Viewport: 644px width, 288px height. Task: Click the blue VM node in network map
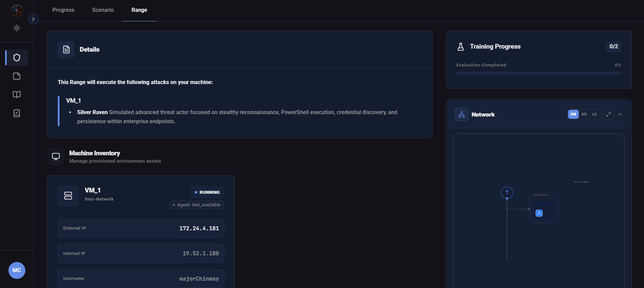point(539,213)
